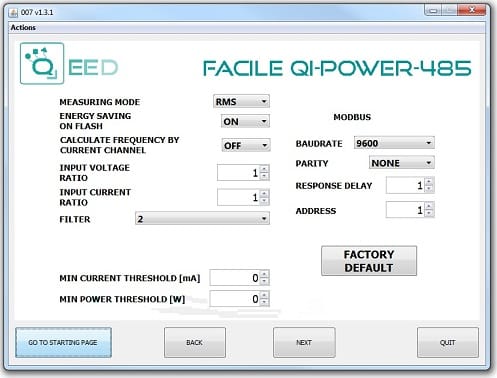Open Energy Saving On Flash dropdown

coord(245,121)
